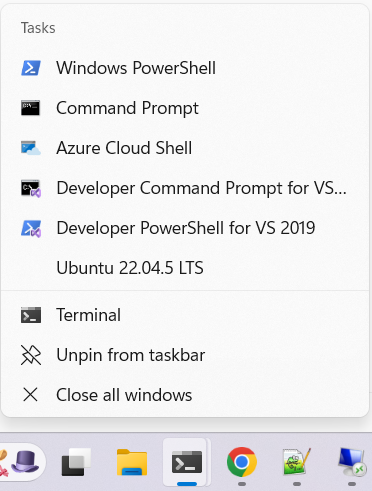Click the Developer Command Prompt VS icon
The width and height of the screenshot is (372, 491).
coord(31,188)
